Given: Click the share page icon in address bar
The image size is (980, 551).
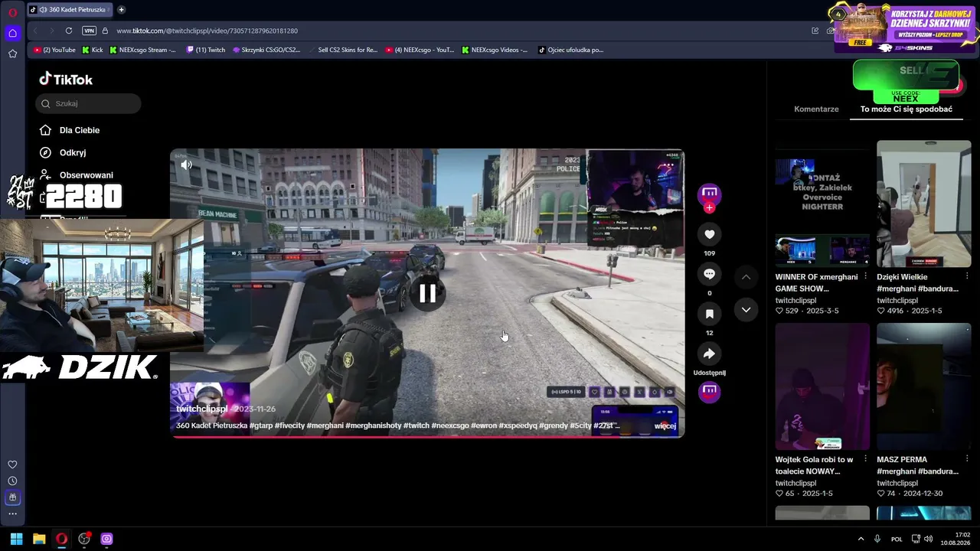Looking at the screenshot, I should [x=815, y=31].
